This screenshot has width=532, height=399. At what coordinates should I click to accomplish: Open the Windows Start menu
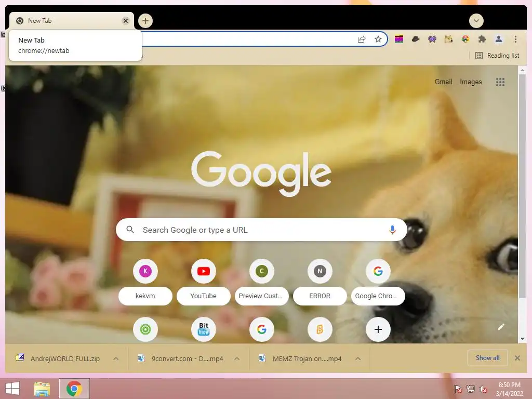[x=12, y=389]
